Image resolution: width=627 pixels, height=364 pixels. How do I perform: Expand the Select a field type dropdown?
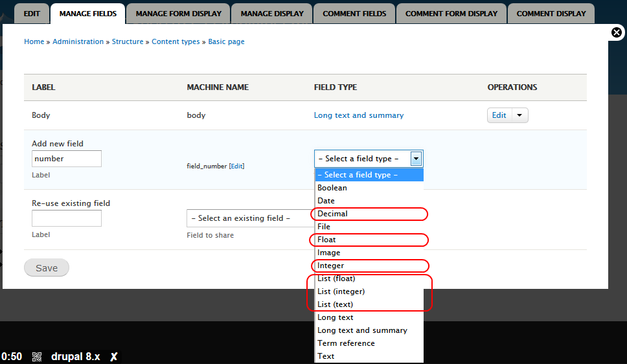416,159
